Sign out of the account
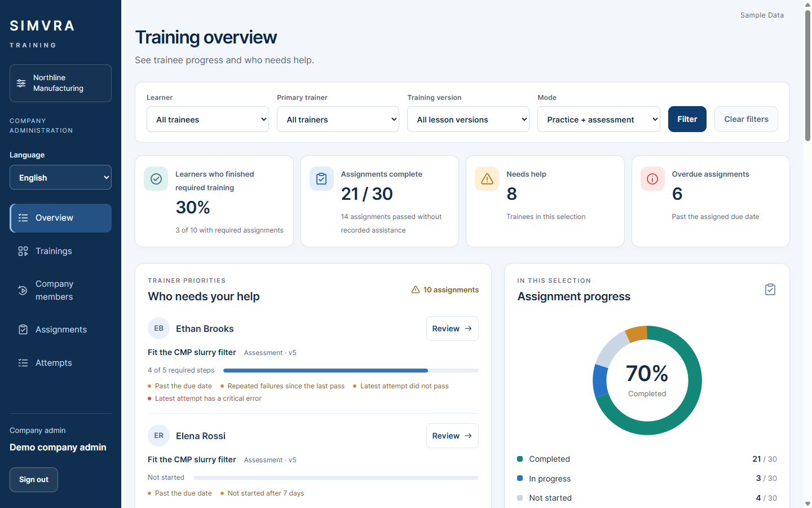 pos(34,480)
